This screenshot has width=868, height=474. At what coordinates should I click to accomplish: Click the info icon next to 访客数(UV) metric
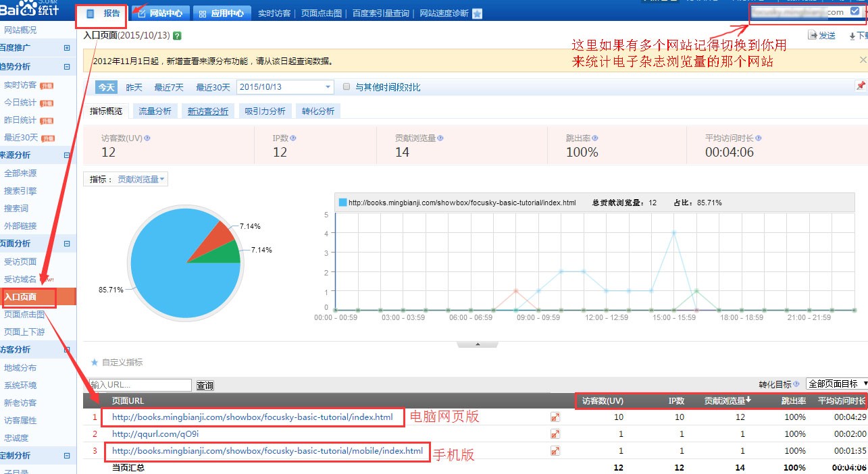(147, 138)
